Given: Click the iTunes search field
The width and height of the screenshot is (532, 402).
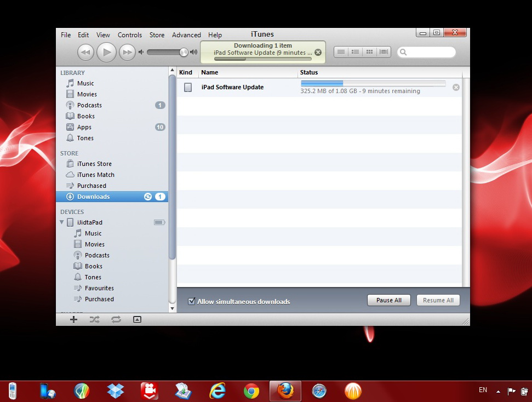Looking at the screenshot, I should tap(426, 52).
